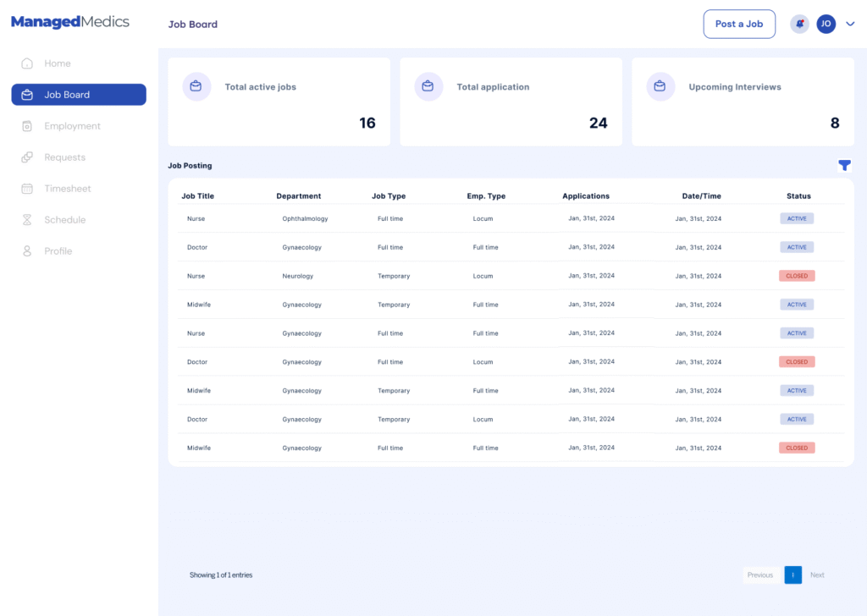
Task: Click the Previous pagination button
Action: 759,575
